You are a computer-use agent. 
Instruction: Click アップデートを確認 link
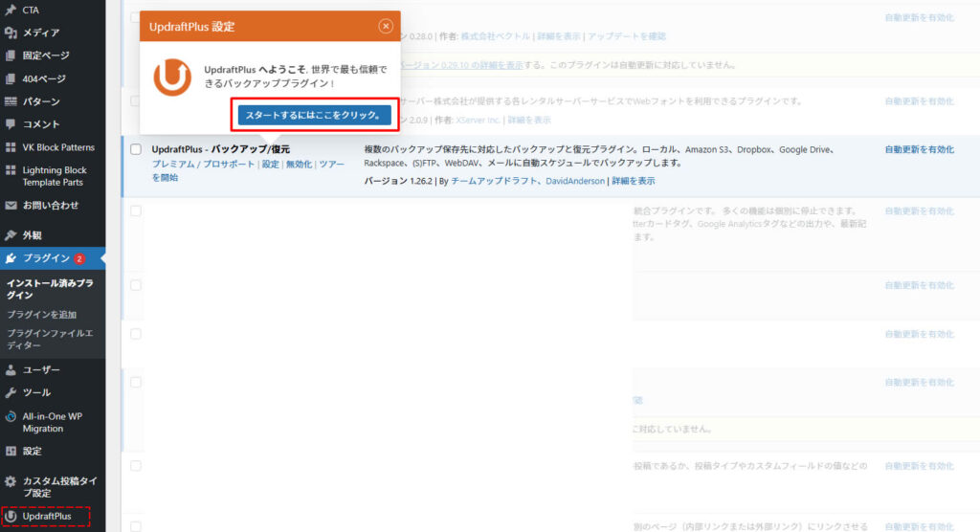coord(626,36)
